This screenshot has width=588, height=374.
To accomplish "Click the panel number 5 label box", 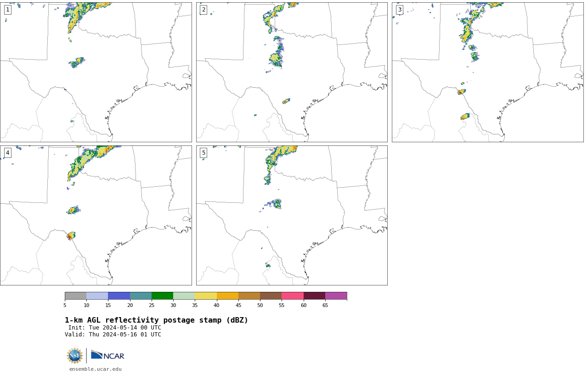I will 204,153.
